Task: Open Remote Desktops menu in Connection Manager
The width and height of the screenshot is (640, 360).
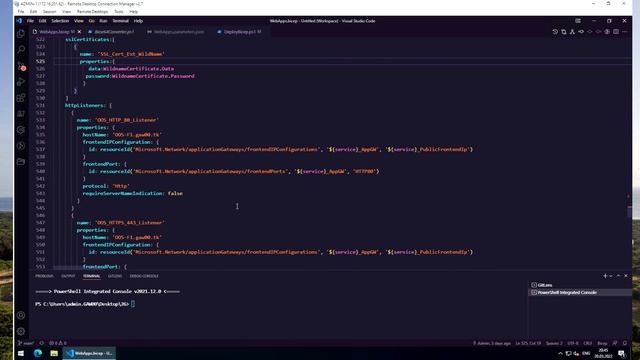Action: point(92,12)
